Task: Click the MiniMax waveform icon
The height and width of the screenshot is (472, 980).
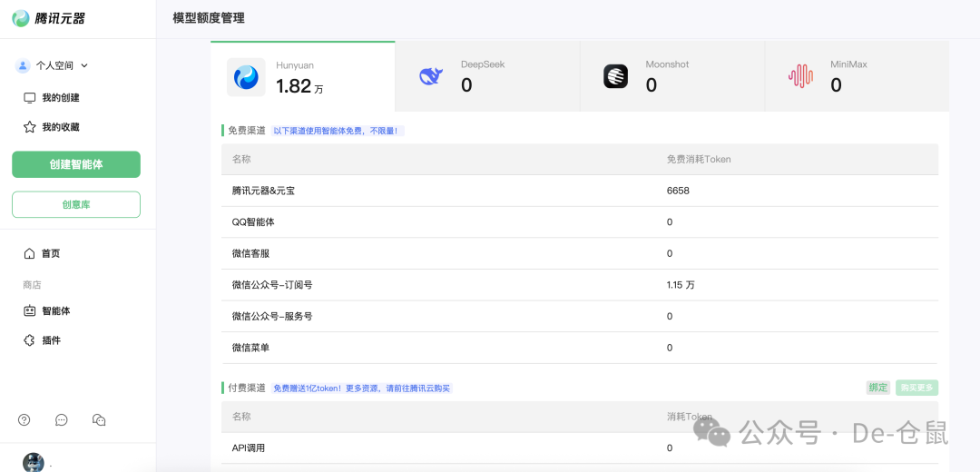Action: coord(800,76)
